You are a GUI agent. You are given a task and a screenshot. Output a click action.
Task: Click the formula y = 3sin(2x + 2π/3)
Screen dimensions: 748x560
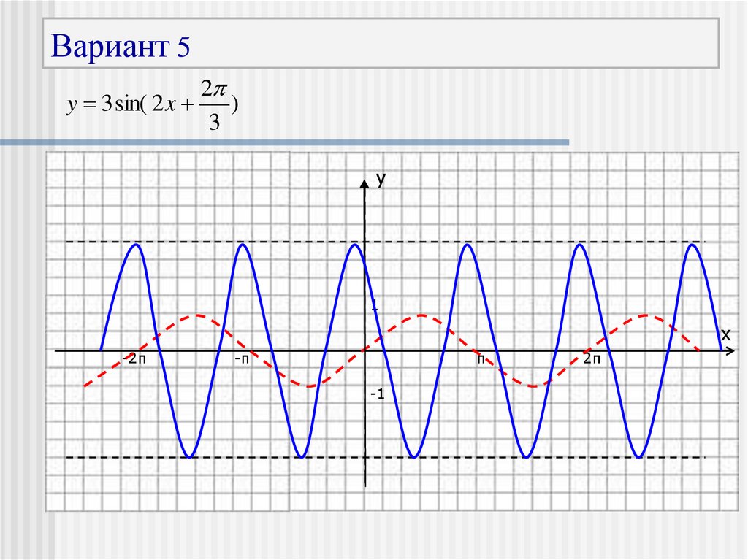coord(152,105)
